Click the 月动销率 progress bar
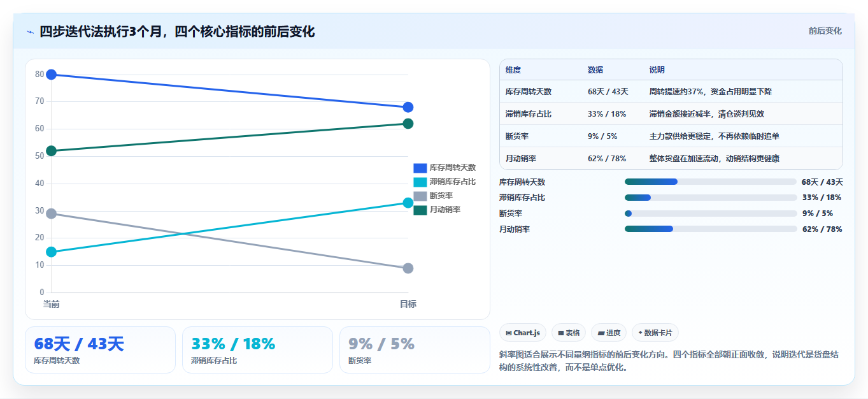The height and width of the screenshot is (399, 868). [x=711, y=229]
